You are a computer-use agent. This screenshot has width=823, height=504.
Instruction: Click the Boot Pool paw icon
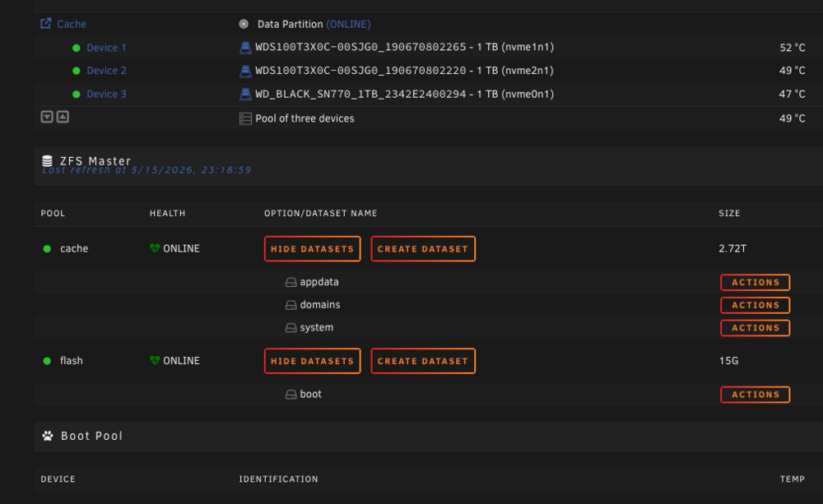tap(48, 436)
